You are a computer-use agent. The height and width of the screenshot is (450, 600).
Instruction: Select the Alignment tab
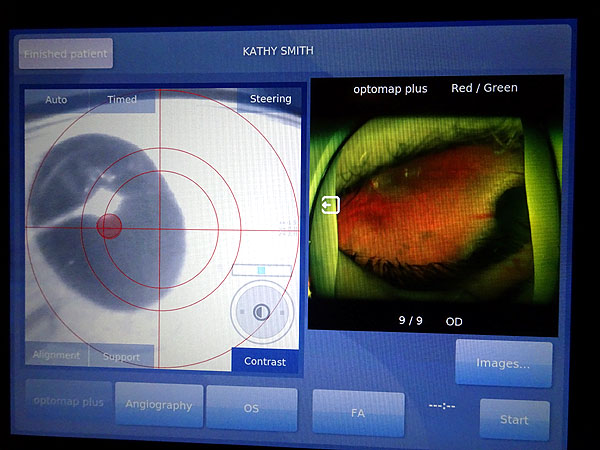point(56,355)
